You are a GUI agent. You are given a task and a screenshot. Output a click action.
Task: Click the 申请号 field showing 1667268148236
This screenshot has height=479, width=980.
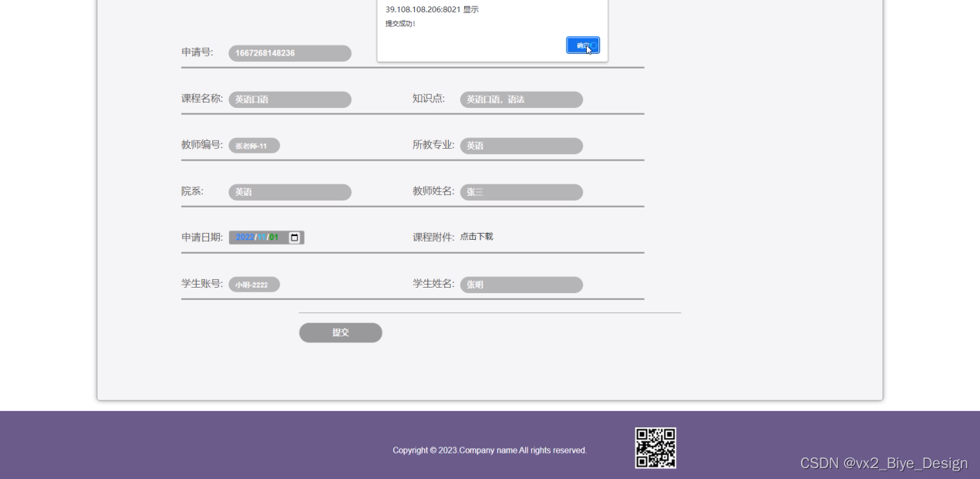point(290,53)
